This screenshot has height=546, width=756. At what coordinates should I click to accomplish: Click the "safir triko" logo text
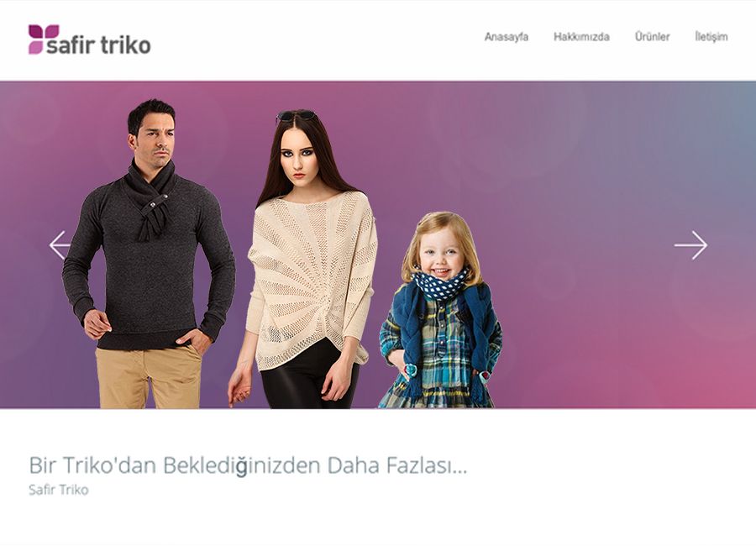click(98, 45)
